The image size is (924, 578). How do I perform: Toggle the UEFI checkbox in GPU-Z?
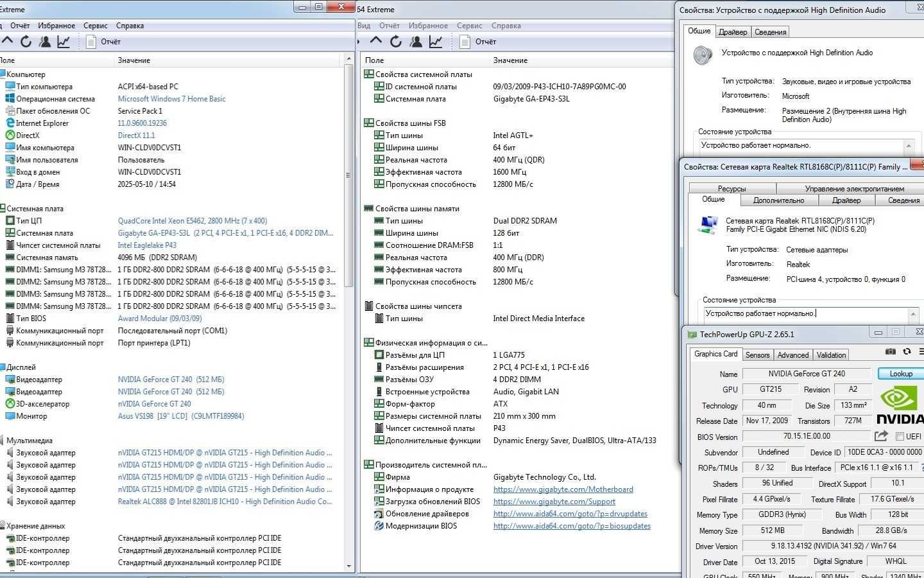coord(900,437)
